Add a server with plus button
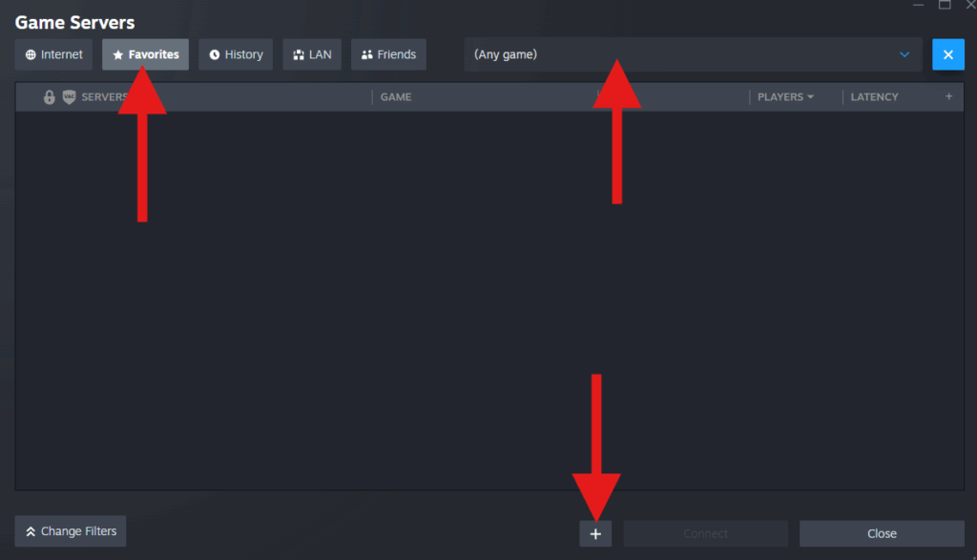Image resolution: width=977 pixels, height=560 pixels. coord(595,534)
